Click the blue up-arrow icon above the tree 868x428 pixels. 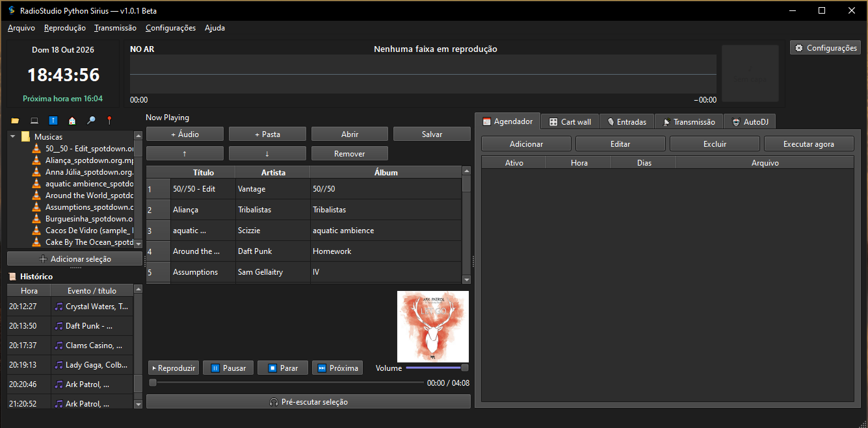pyautogui.click(x=53, y=121)
